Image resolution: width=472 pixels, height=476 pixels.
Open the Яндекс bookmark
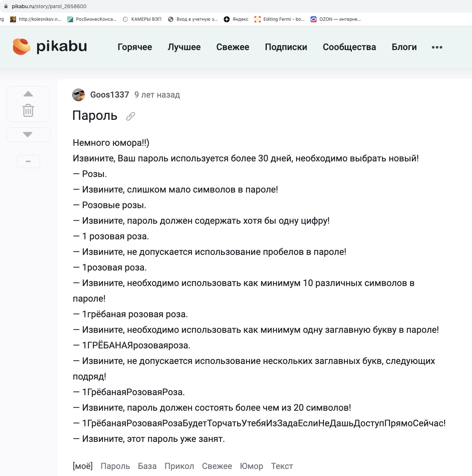pos(236,19)
